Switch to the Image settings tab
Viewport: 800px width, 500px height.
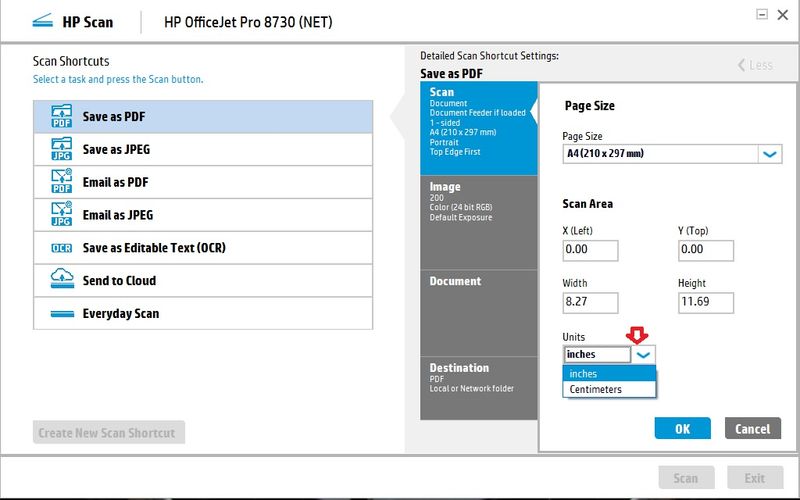pos(479,222)
